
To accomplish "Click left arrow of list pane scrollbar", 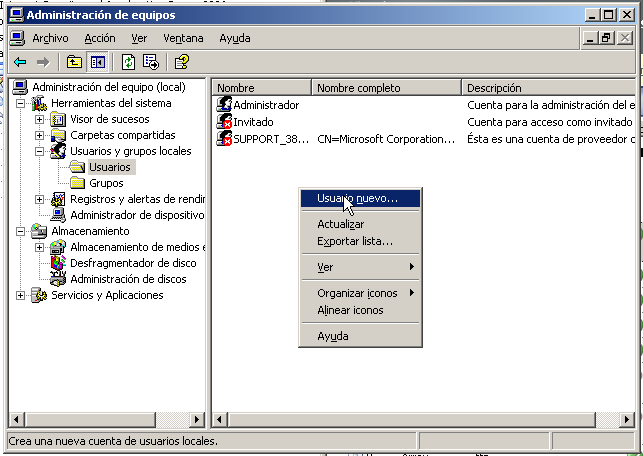I will click(x=220, y=420).
